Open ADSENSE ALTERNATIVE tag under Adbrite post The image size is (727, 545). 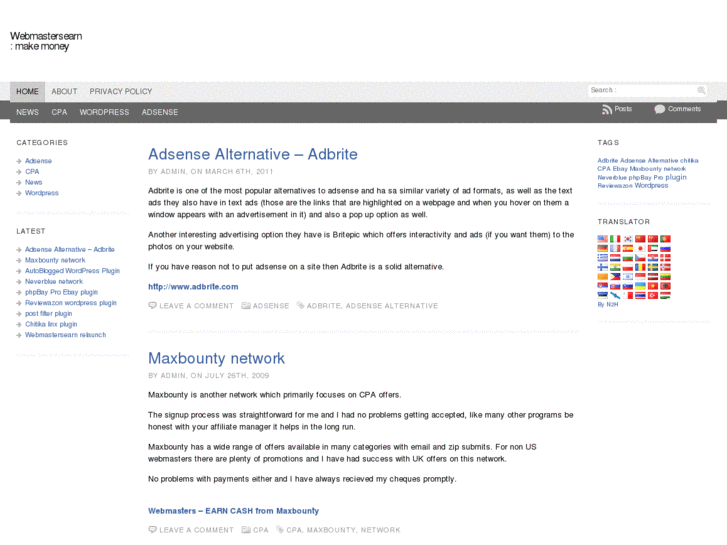(x=392, y=306)
